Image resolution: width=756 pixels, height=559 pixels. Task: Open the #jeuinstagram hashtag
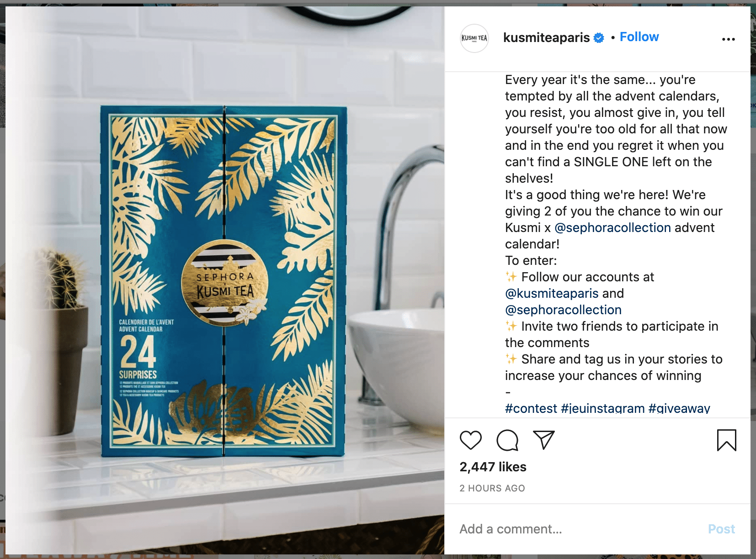click(603, 408)
